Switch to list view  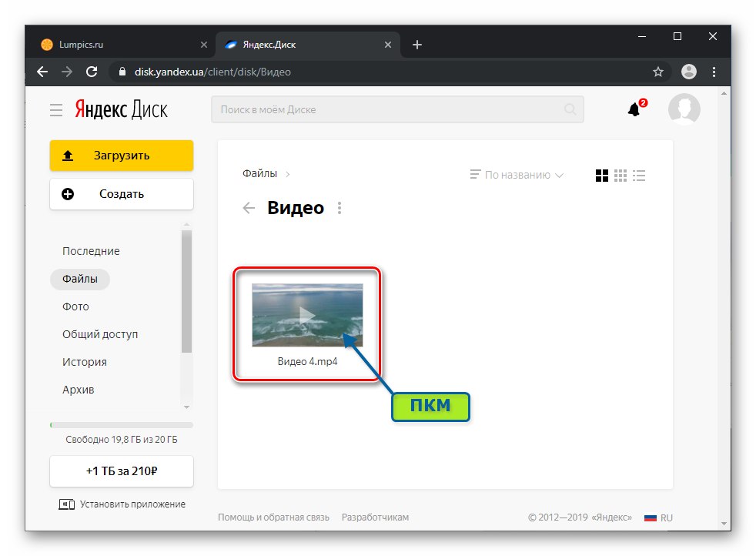[x=639, y=176]
